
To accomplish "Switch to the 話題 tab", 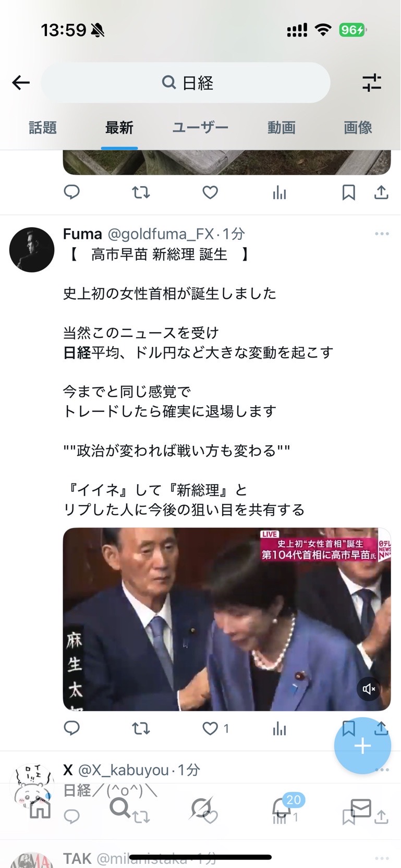I will pos(43,127).
